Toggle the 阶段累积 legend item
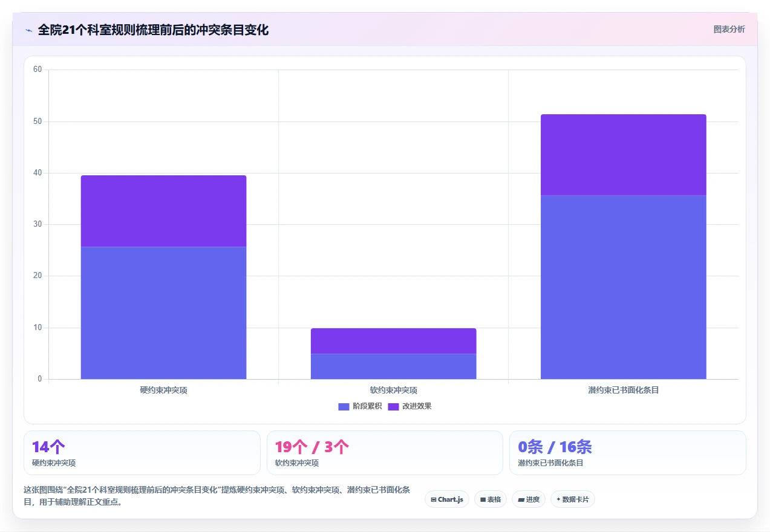The image size is (770, 532). tap(360, 406)
